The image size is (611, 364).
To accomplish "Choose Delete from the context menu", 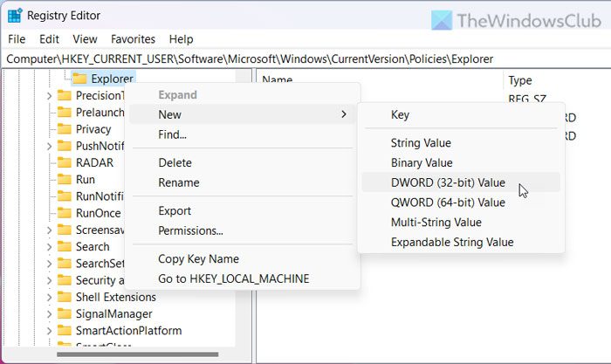I will click(x=242, y=162).
